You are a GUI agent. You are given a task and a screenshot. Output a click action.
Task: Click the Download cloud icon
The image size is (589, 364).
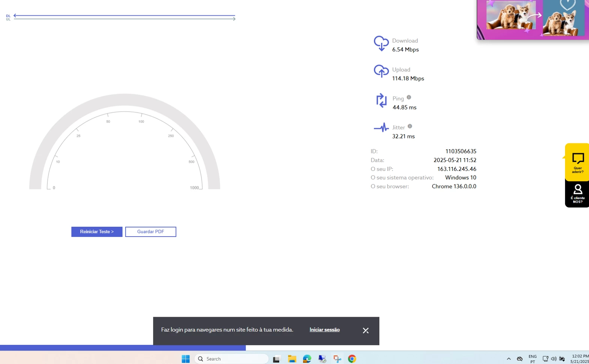(381, 43)
